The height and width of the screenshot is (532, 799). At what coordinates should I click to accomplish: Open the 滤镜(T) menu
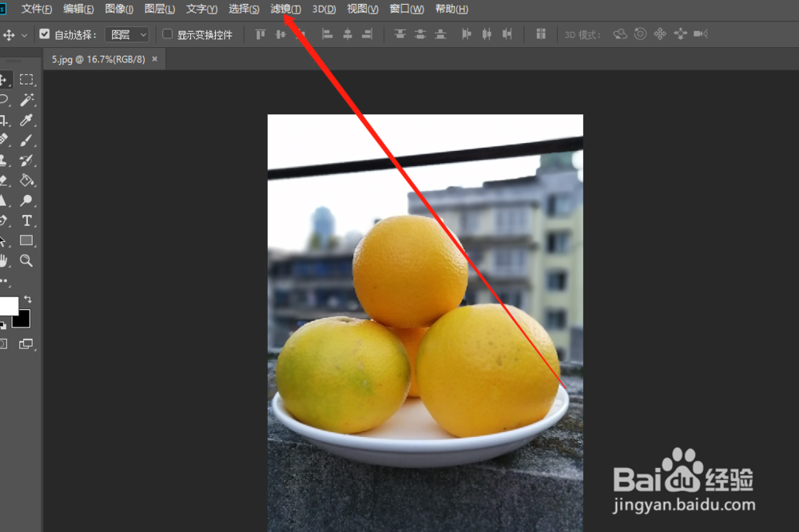286,9
